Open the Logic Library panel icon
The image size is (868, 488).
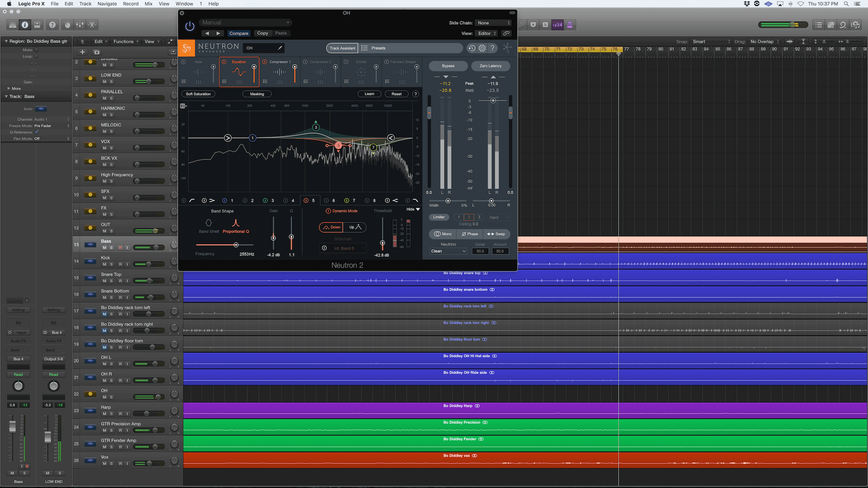point(13,25)
